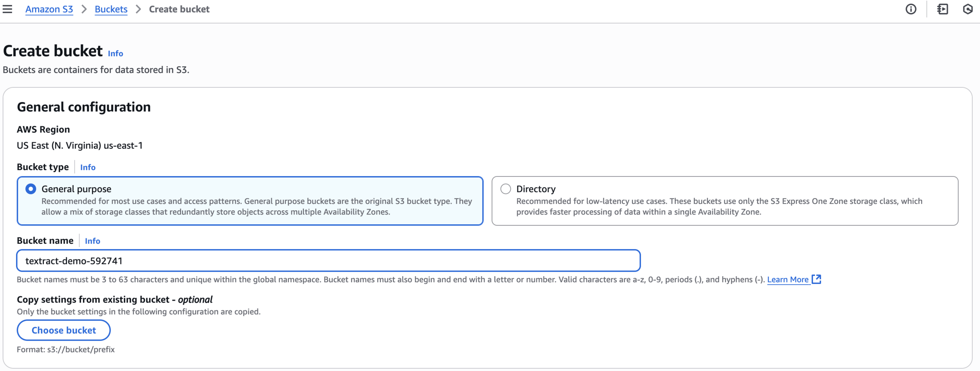Open Info link next to Create bucket heading
Viewport: 980px width, 371px height.
tap(115, 53)
